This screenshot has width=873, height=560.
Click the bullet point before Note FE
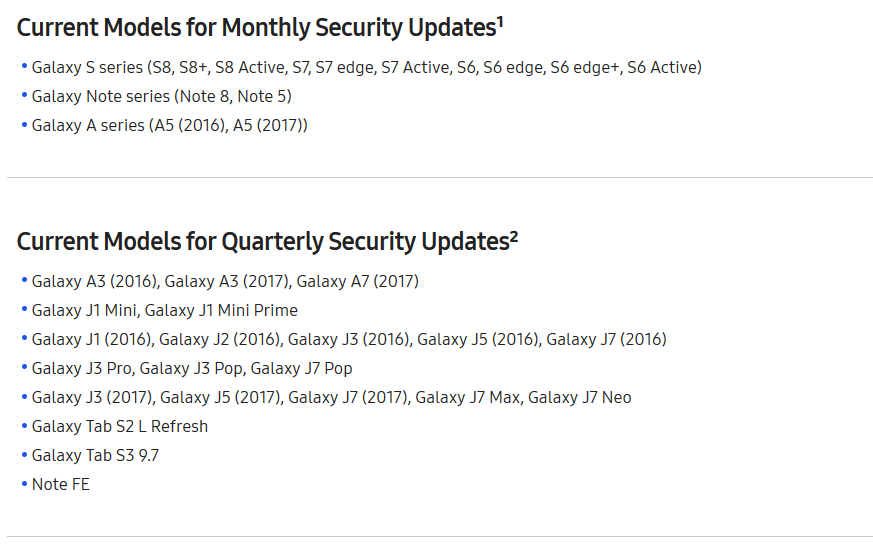[x=24, y=484]
